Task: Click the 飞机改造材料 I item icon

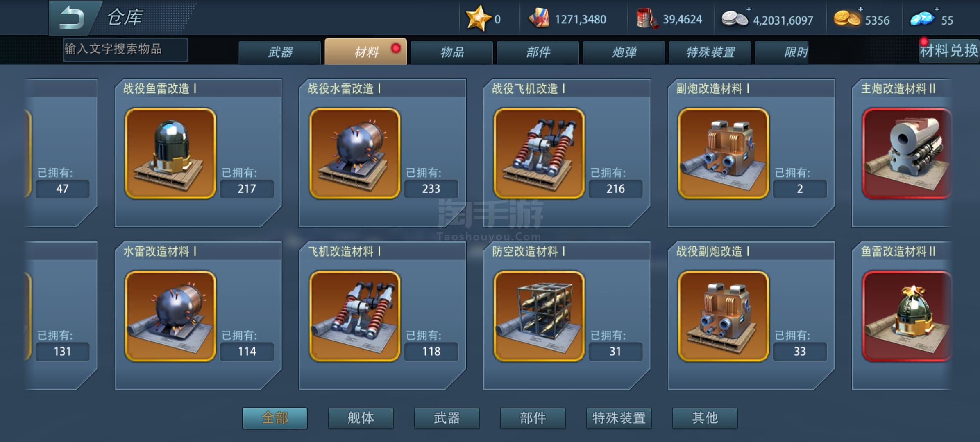Action: tap(355, 316)
